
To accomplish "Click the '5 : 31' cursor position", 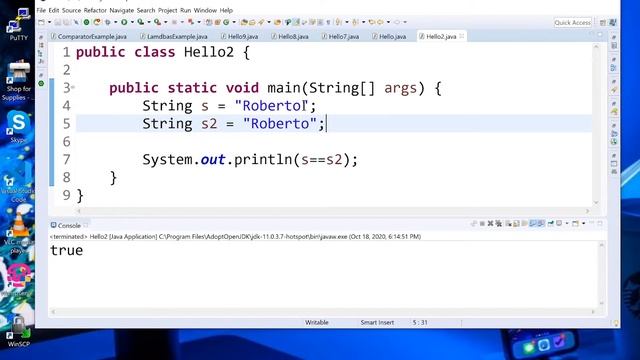I will click(x=420, y=322).
